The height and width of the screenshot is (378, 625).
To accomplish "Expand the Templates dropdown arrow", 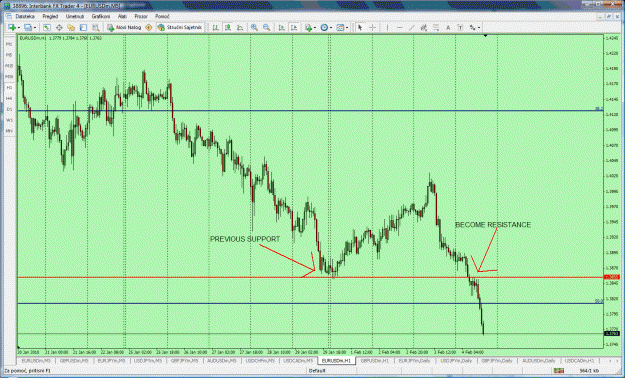I will pyautogui.click(x=347, y=28).
